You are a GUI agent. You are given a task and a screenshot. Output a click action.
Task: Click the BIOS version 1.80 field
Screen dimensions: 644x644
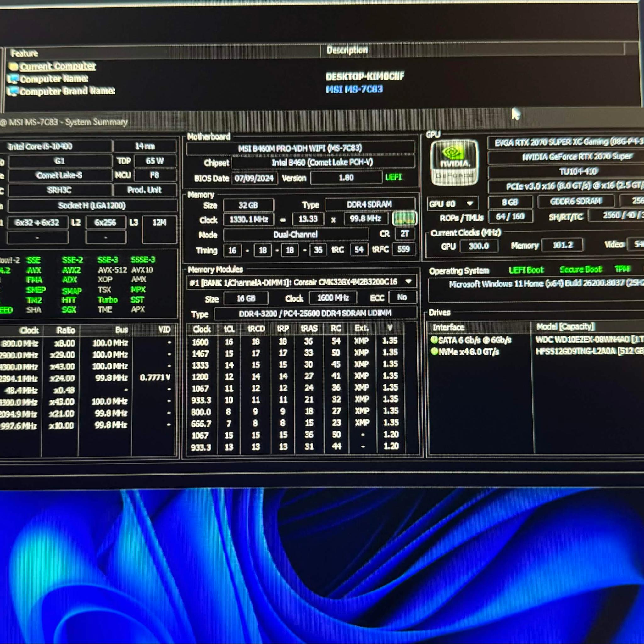pos(346,178)
